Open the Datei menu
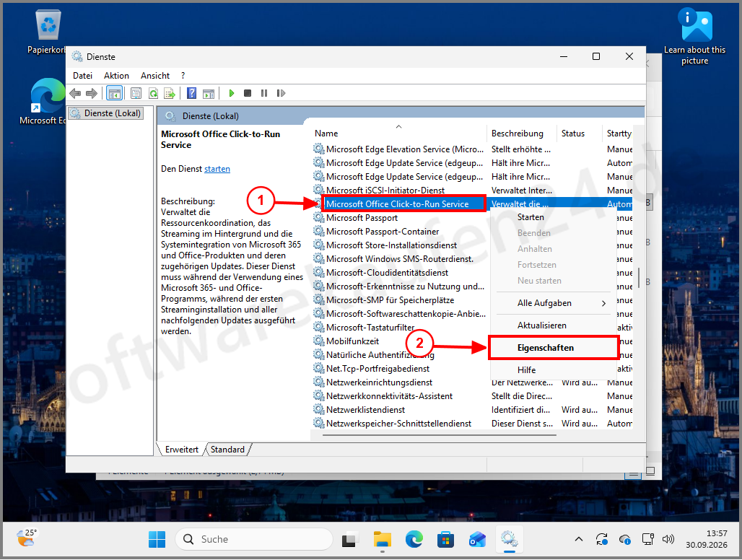 (x=82, y=76)
